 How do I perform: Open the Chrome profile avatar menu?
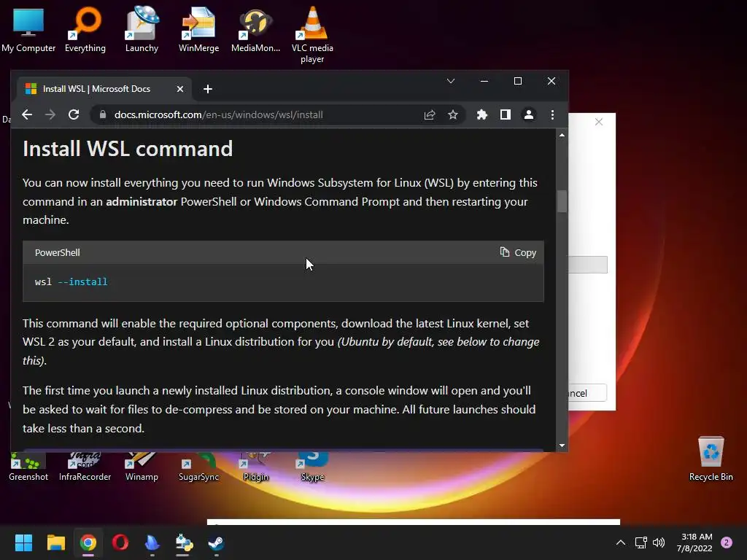pos(529,114)
